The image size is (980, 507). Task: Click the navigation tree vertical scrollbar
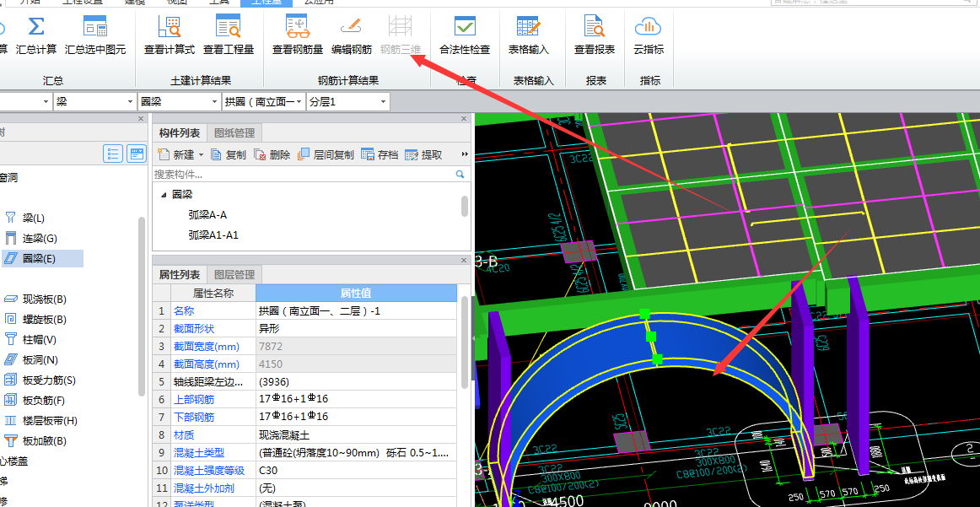141,306
